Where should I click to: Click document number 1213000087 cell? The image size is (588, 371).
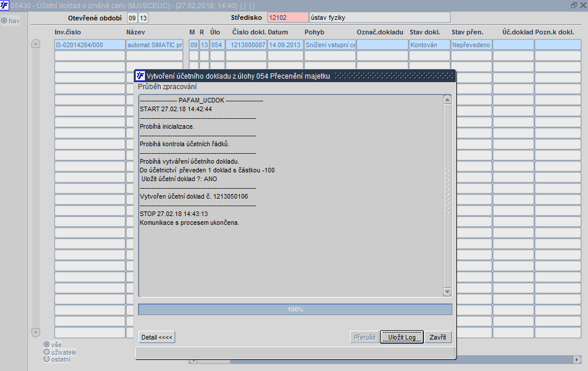246,45
